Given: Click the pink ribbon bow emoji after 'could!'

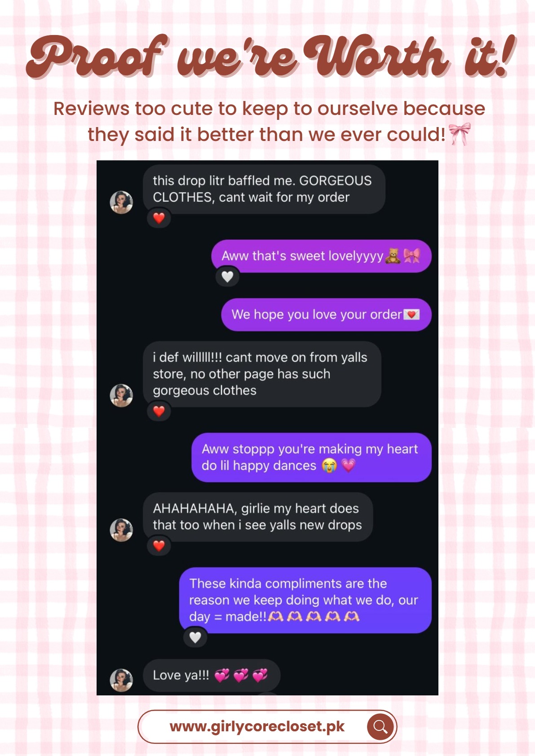Looking at the screenshot, I should coord(460,134).
